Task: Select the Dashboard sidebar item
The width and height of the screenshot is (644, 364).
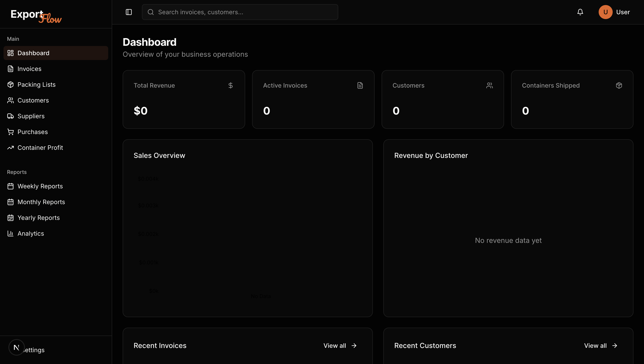Action: (x=33, y=53)
